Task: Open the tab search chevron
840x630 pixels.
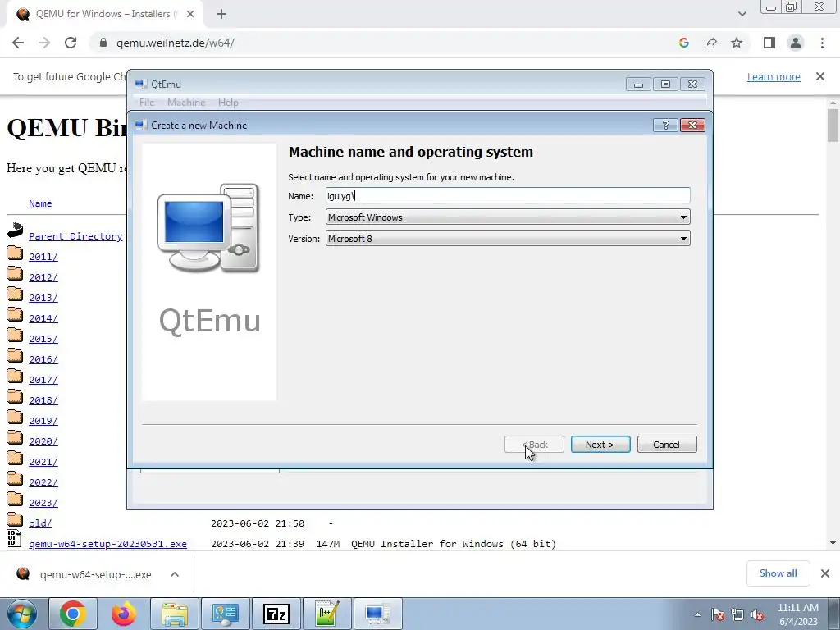Action: click(x=742, y=14)
